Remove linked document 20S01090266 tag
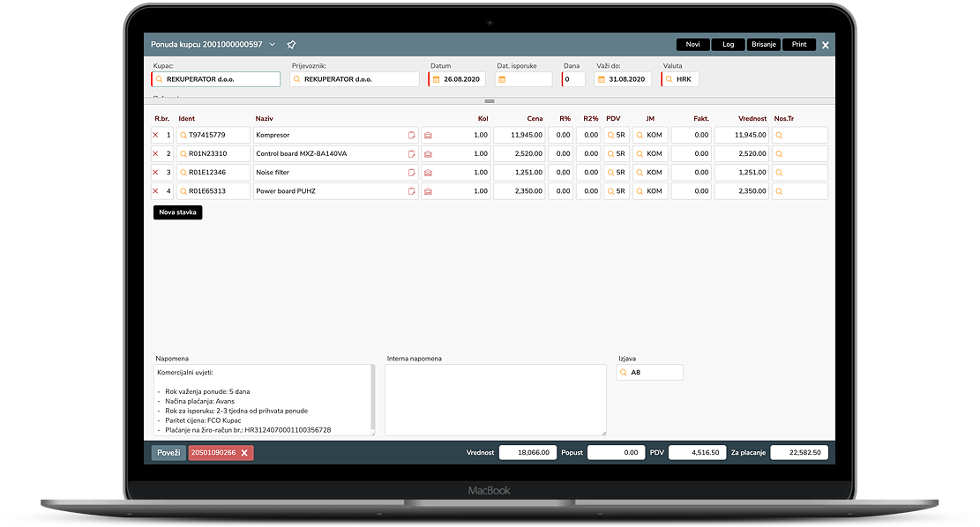 point(244,453)
